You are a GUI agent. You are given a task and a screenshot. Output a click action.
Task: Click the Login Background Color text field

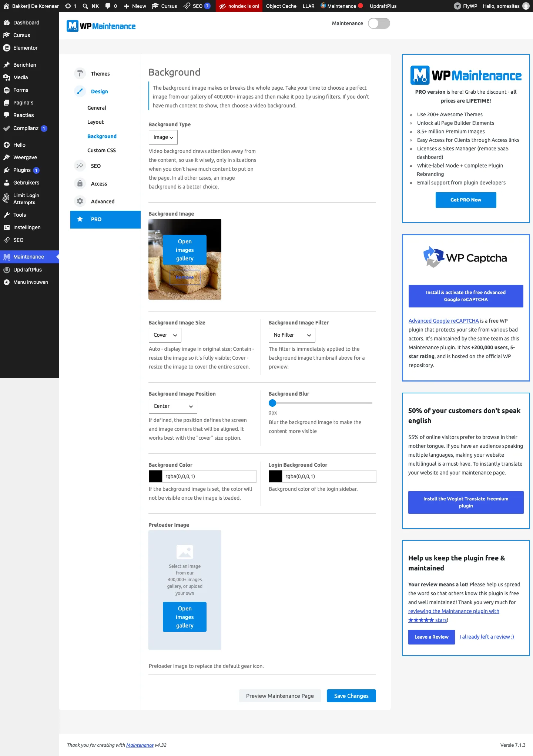(329, 476)
